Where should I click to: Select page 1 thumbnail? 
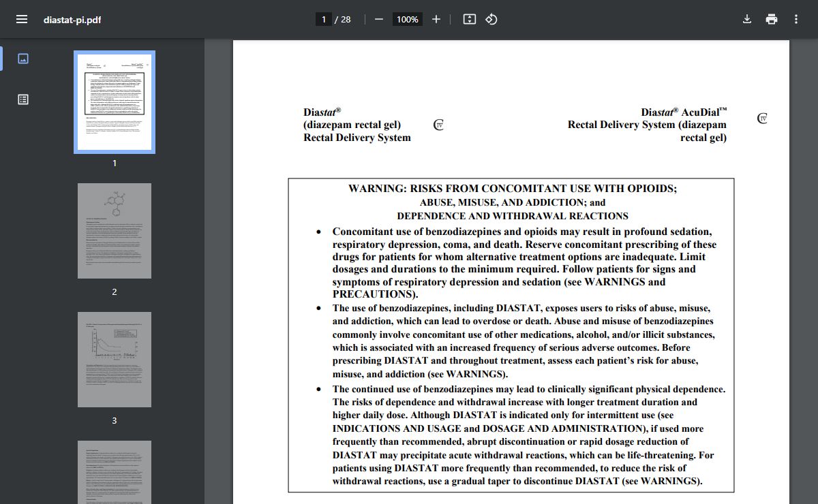[115, 102]
